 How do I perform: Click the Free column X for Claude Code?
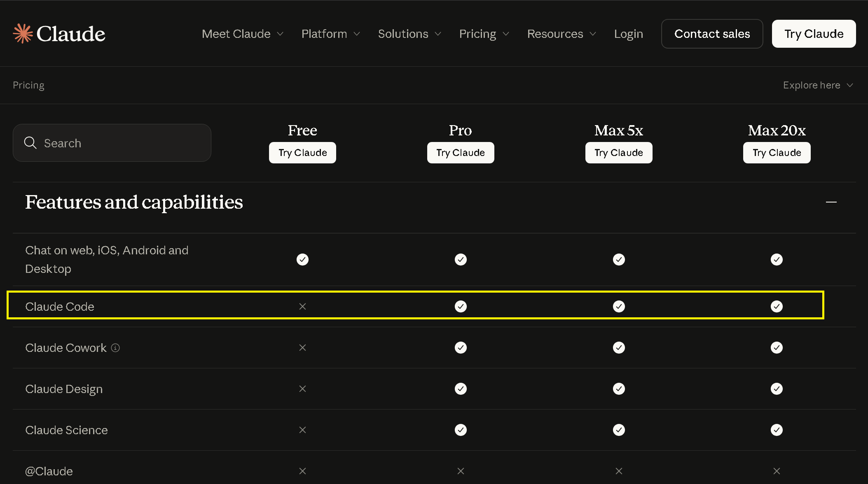(x=302, y=306)
